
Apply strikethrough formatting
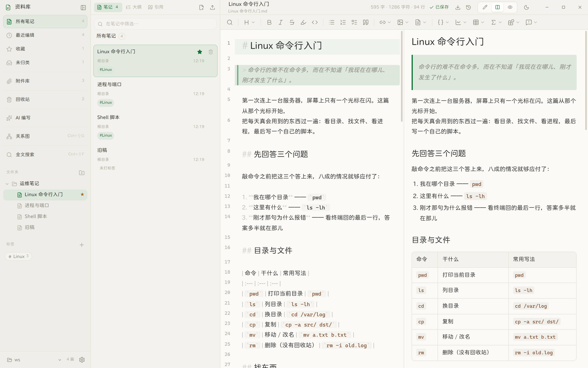click(x=292, y=22)
